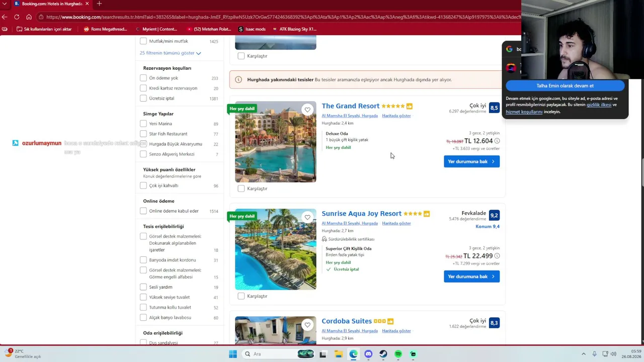Screen dimensions: 644x362
Task: Go back with the browser back arrow
Action: (x=5, y=17)
